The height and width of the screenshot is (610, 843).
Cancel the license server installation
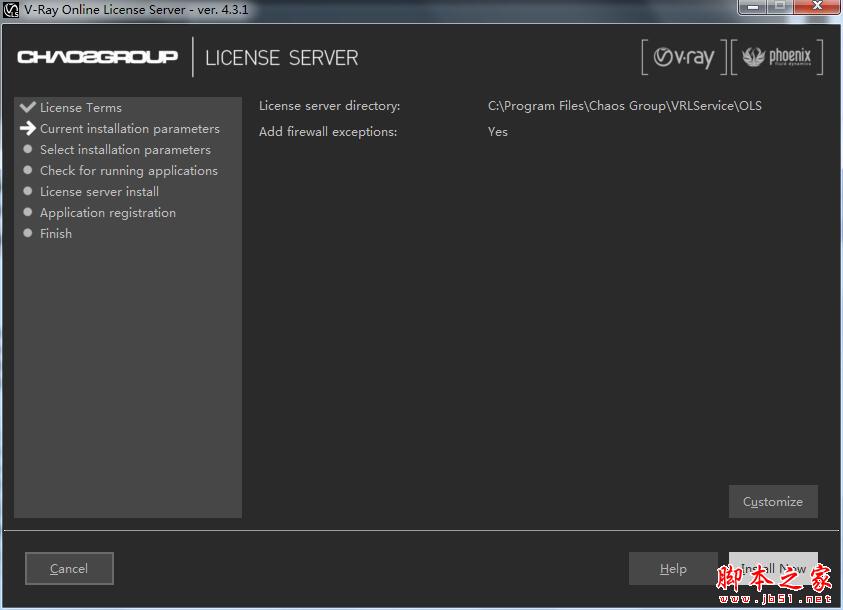pos(69,568)
